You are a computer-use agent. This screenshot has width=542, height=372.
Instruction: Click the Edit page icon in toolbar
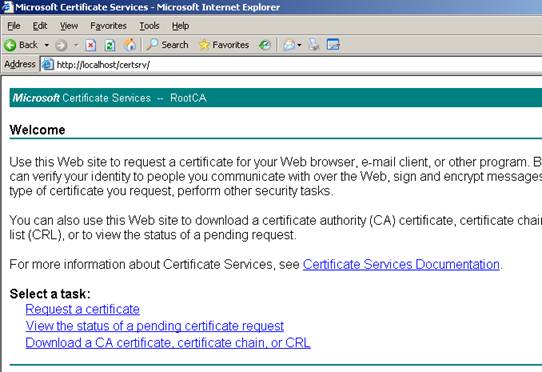click(x=333, y=45)
